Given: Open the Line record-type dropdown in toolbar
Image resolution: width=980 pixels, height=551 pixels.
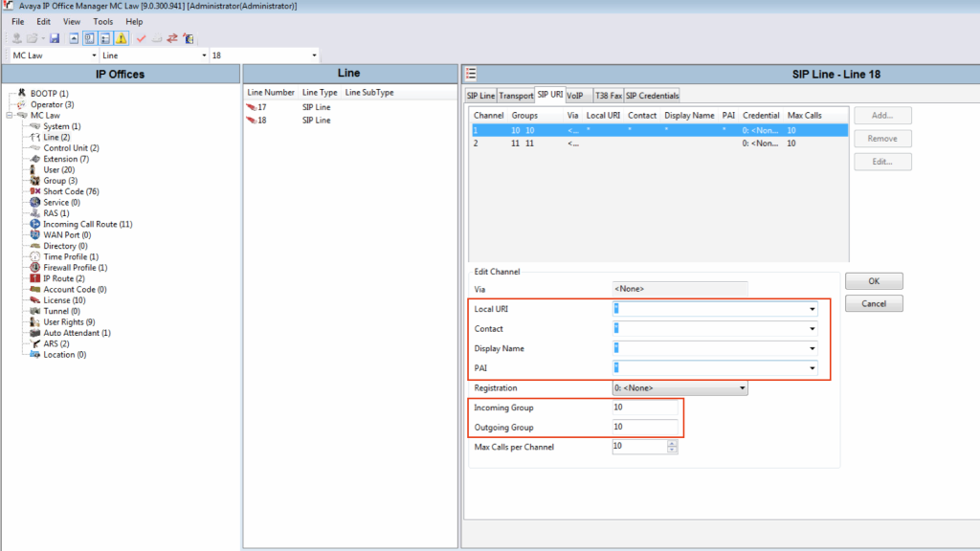Looking at the screenshot, I should click(x=204, y=55).
